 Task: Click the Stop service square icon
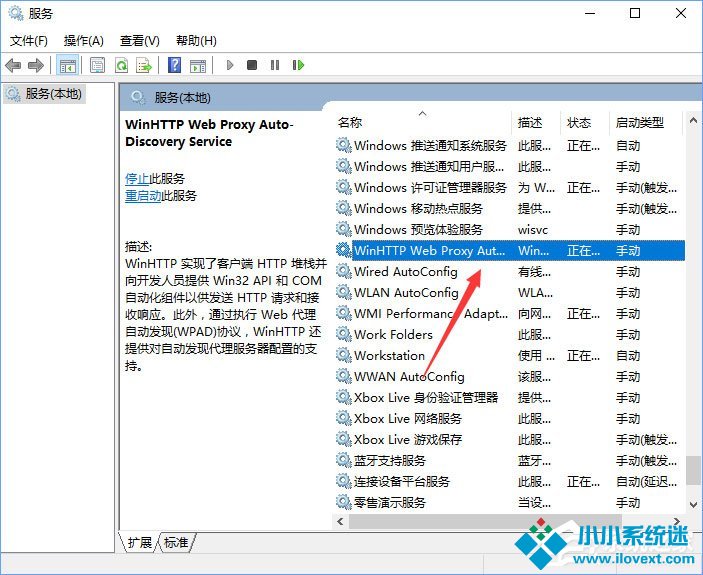click(x=252, y=65)
